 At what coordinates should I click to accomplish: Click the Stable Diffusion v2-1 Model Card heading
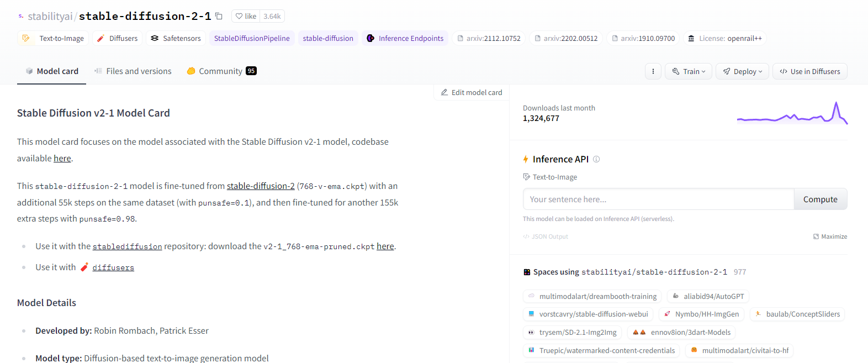pos(93,113)
